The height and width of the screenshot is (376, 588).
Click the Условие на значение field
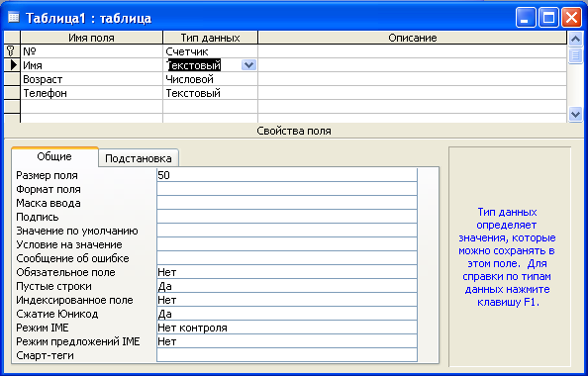pyautogui.click(x=287, y=244)
